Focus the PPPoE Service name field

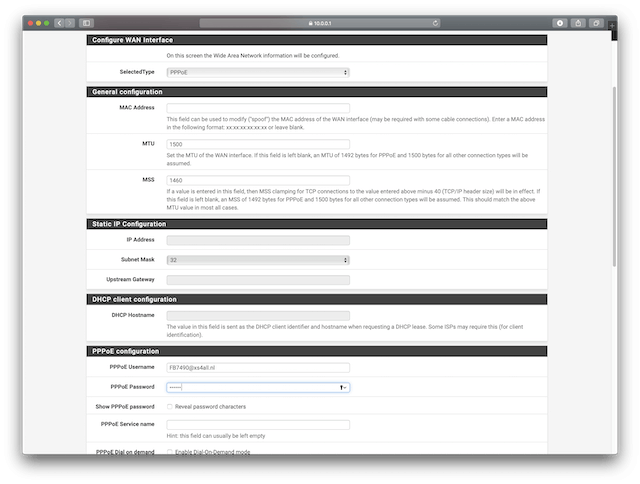(258, 424)
